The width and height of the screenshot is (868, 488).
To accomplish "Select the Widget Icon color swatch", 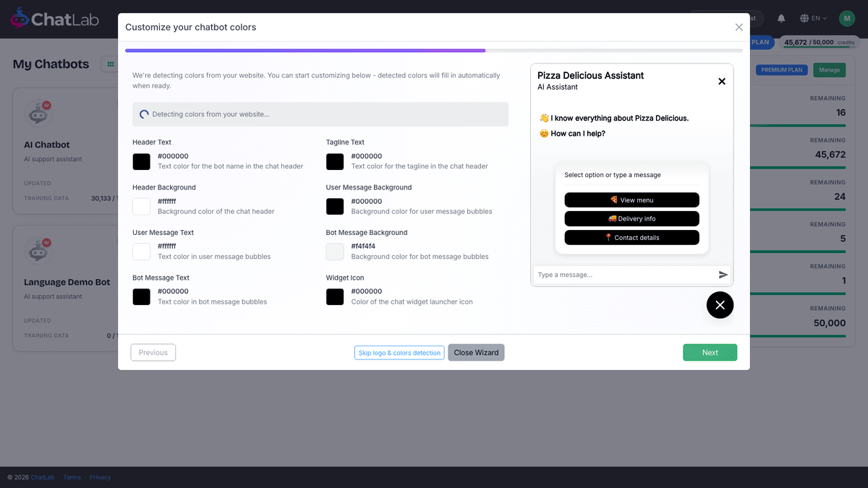I will pos(335,296).
